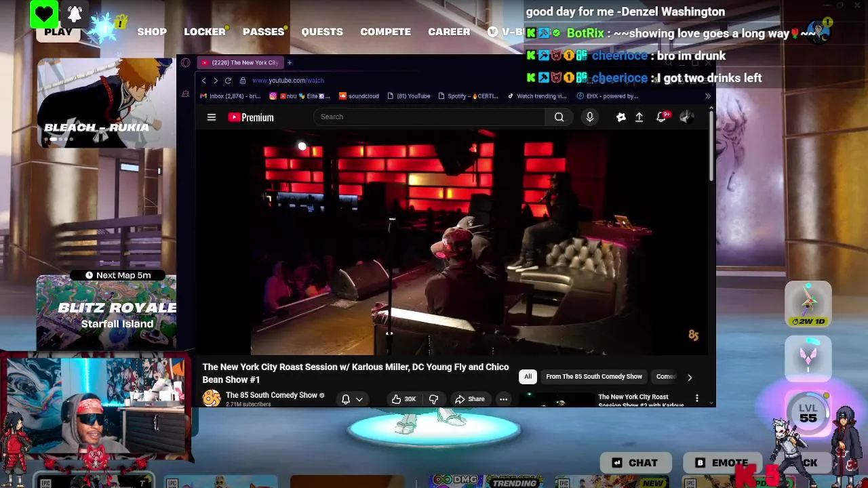Open suggested Roast Session Show #2 thumbnail
Screen dimensions: 868x488
coord(556,400)
